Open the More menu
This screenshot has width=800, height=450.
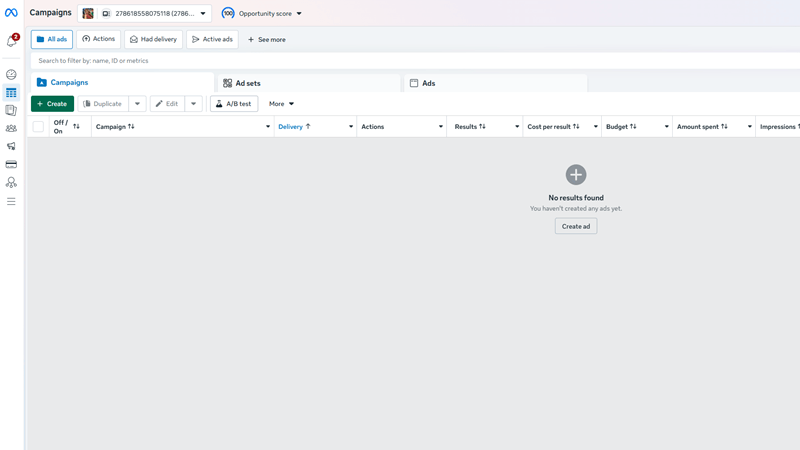pos(281,104)
